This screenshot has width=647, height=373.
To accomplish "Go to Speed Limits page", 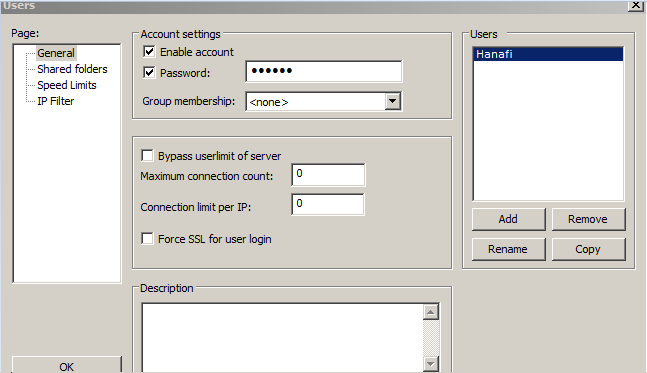I will pos(67,85).
